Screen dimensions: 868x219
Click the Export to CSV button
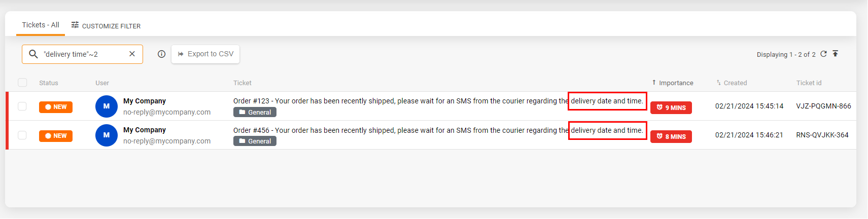(205, 54)
